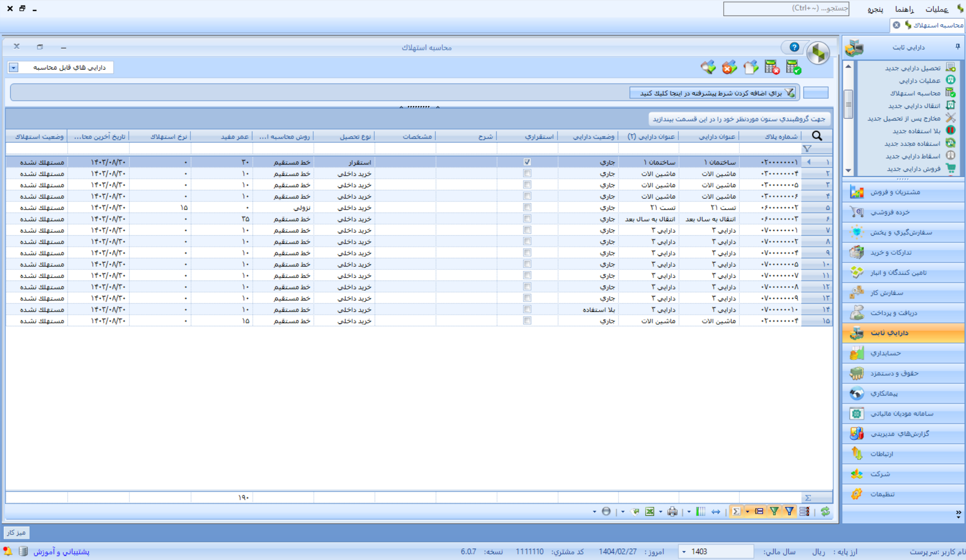
Task: Click the جستجو search field at top
Action: 786,9
